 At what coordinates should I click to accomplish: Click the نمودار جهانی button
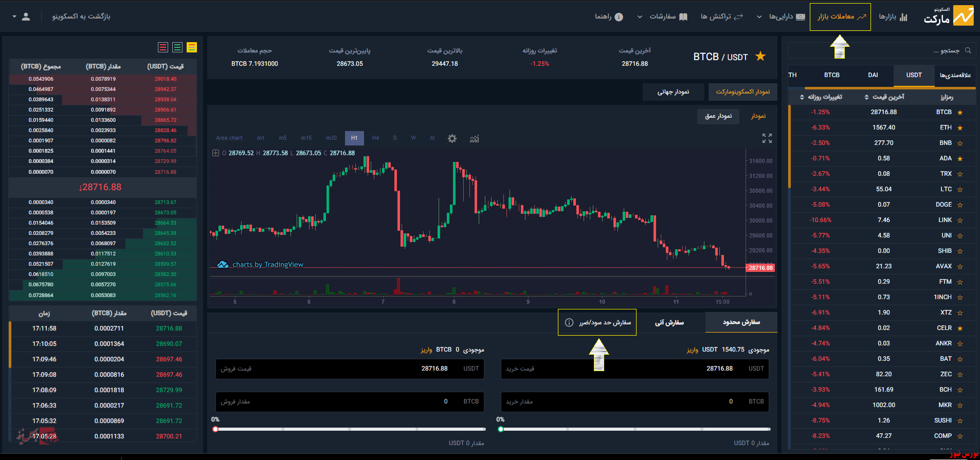click(673, 92)
